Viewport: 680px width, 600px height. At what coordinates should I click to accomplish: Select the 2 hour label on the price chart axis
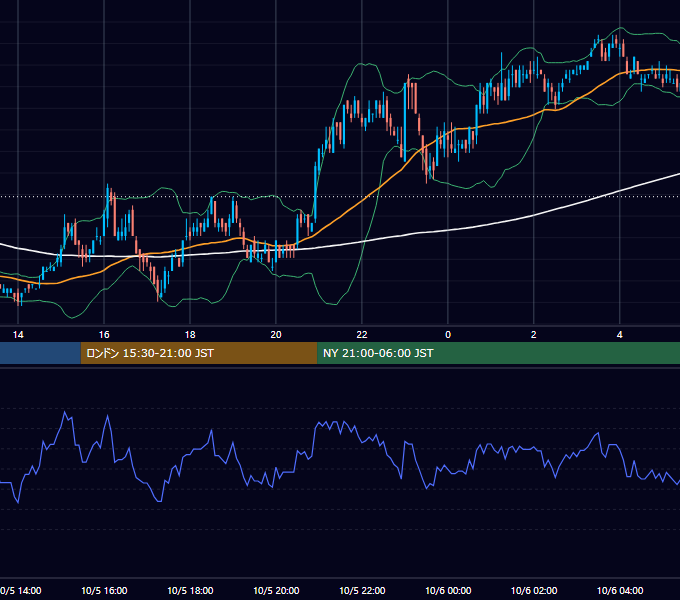(533, 335)
